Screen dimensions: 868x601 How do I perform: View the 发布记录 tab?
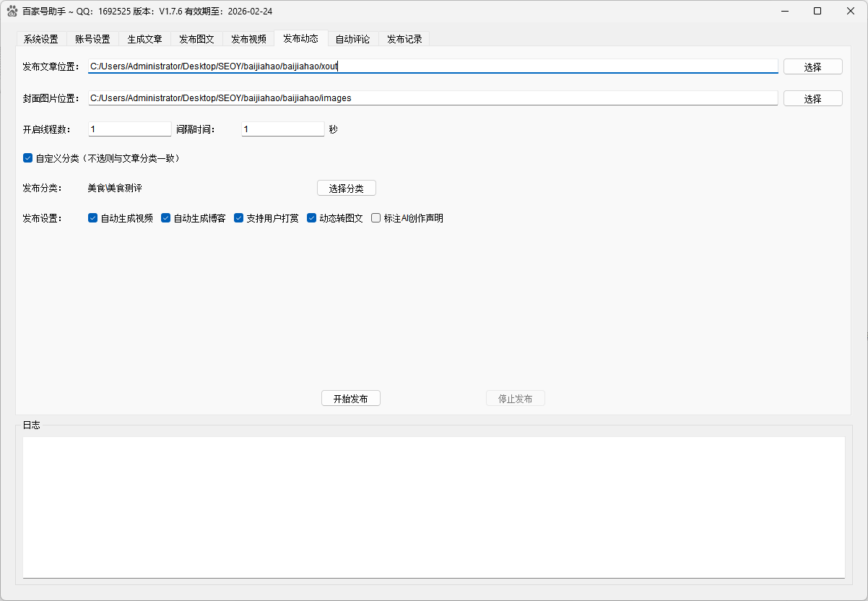(404, 39)
